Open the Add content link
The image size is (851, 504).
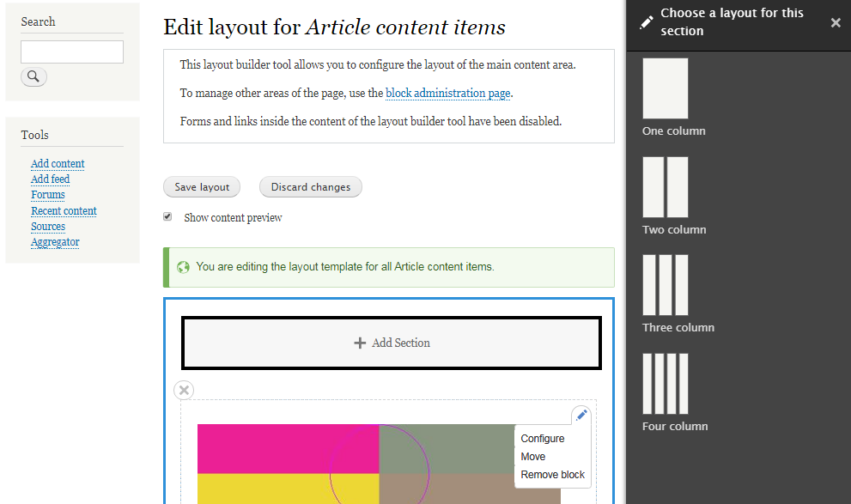pyautogui.click(x=58, y=163)
